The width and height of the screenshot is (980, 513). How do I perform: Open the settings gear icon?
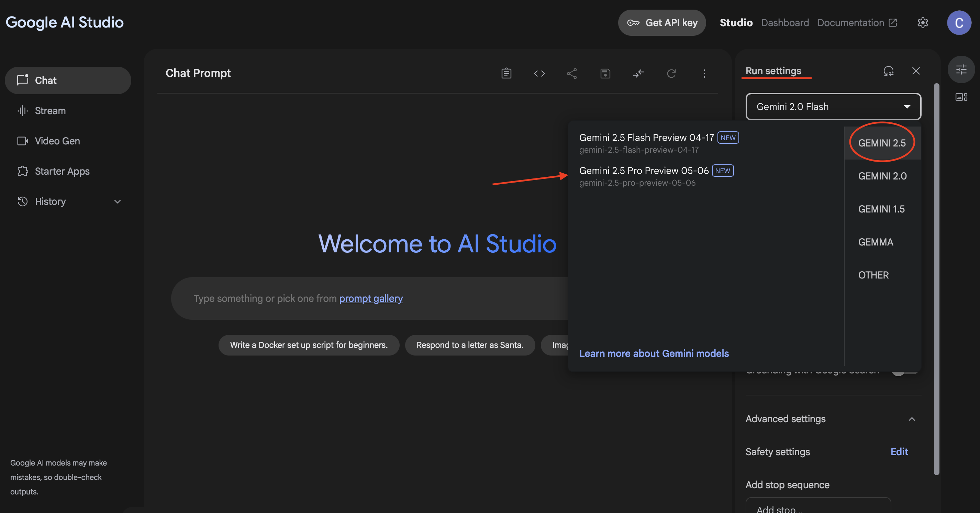923,22
